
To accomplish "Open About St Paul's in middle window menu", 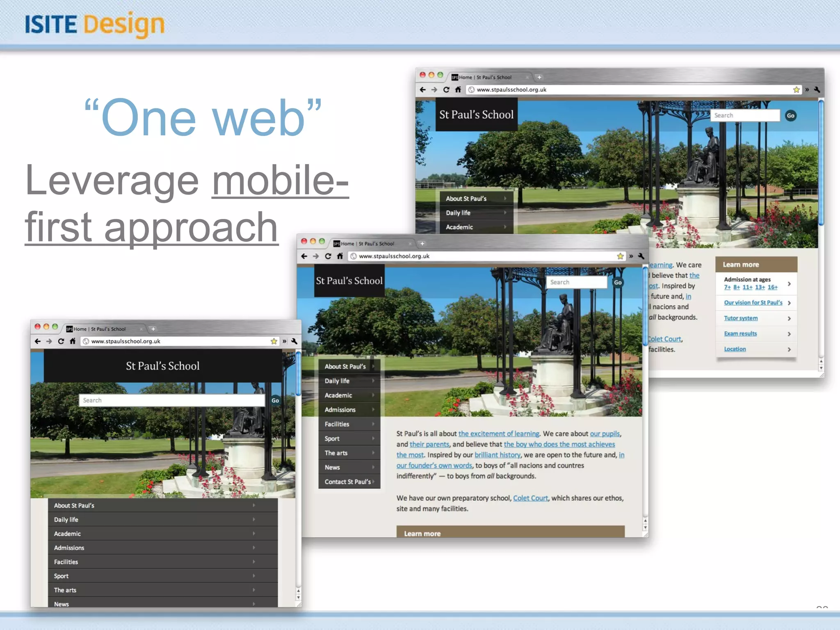I will click(x=349, y=366).
